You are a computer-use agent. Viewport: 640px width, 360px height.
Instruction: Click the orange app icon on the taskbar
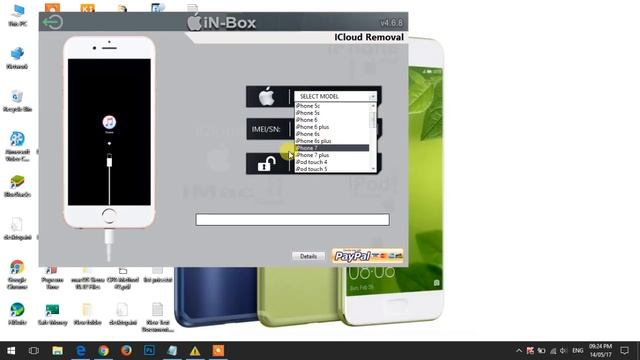tap(218, 351)
